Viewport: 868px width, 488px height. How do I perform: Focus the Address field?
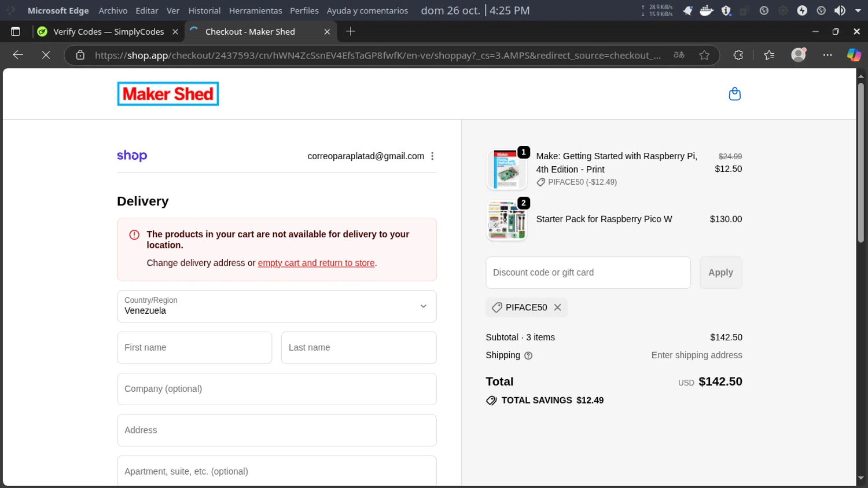click(x=277, y=430)
